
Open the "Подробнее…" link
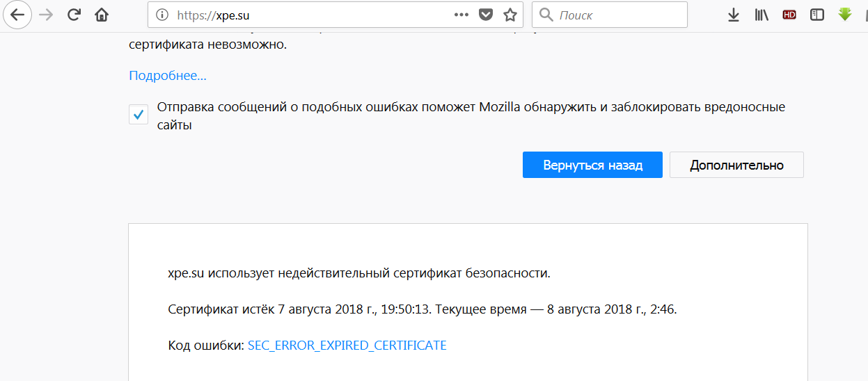point(168,76)
